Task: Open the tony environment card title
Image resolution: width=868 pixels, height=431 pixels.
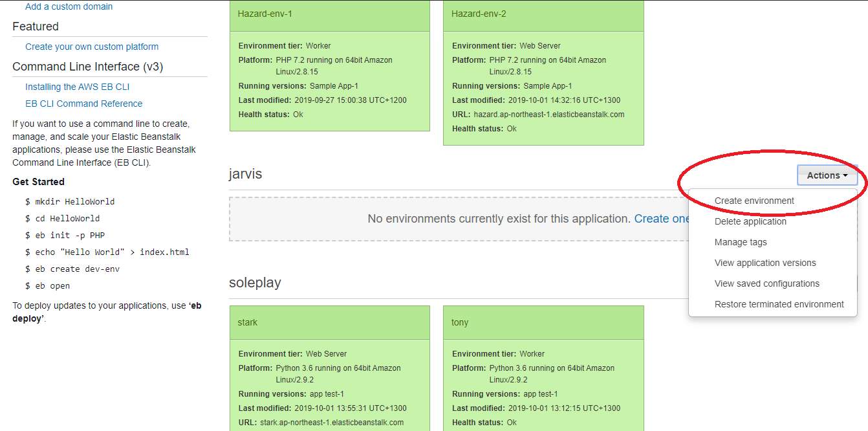Action: pyautogui.click(x=460, y=322)
